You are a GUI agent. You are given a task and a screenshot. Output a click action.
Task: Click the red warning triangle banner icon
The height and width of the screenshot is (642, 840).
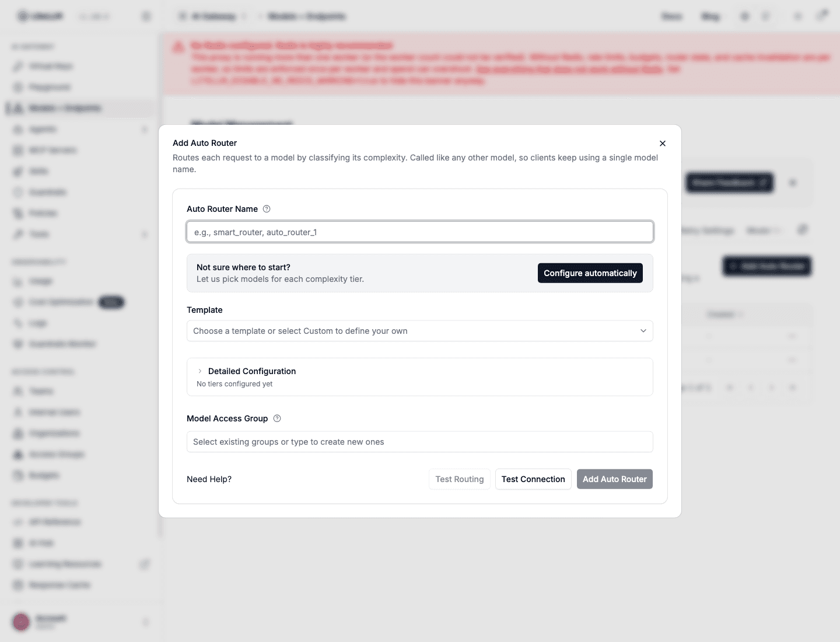[x=178, y=47]
